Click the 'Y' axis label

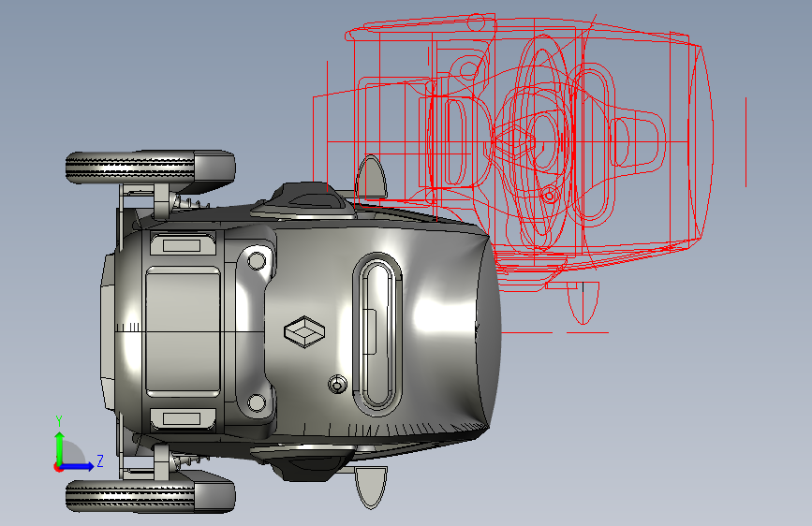click(x=59, y=421)
